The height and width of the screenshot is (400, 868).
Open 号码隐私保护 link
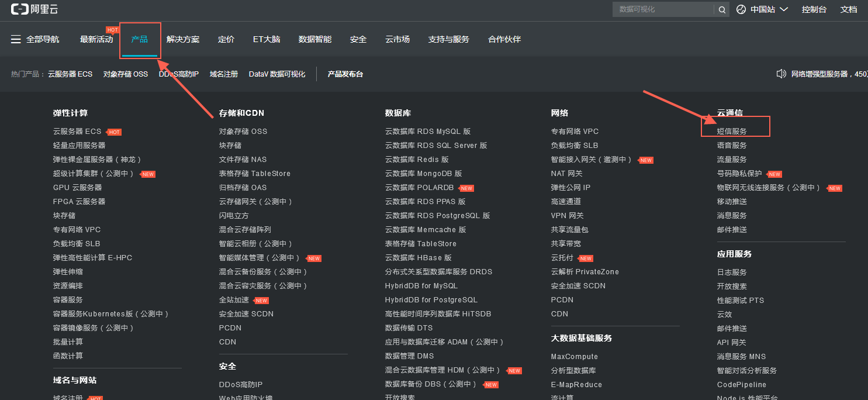pos(739,174)
